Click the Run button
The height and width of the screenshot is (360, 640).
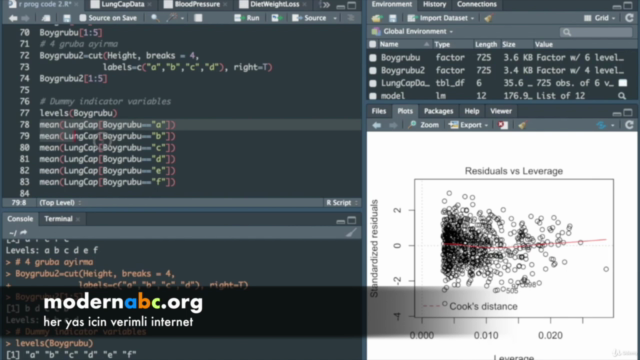247,18
